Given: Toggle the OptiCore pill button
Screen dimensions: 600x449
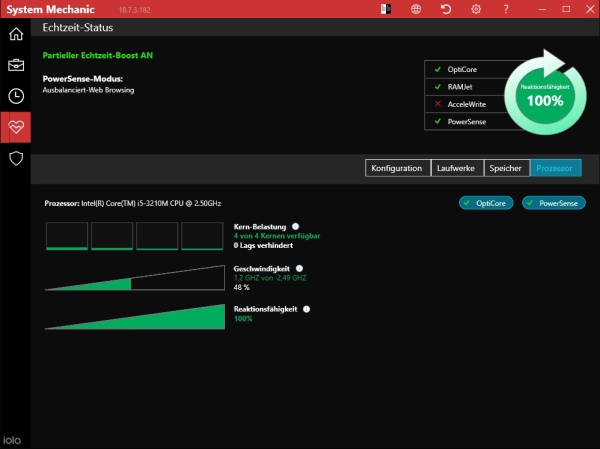Looking at the screenshot, I should click(x=486, y=203).
